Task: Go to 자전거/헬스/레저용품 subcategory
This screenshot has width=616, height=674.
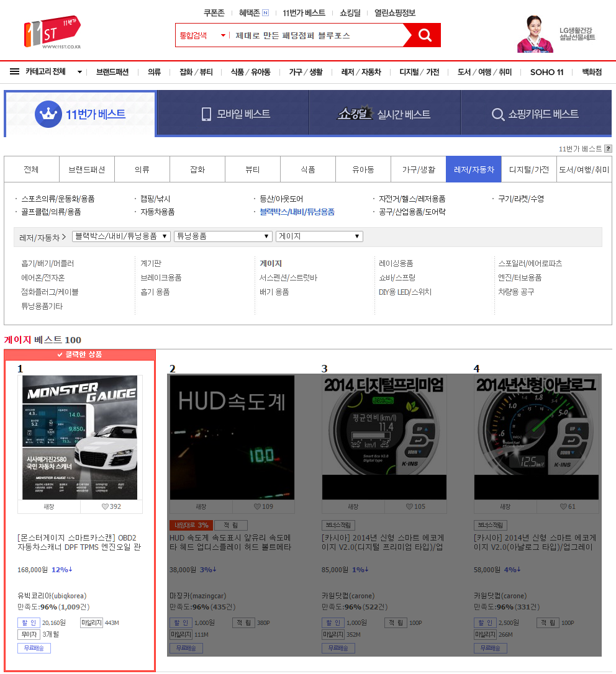Action: [x=412, y=199]
